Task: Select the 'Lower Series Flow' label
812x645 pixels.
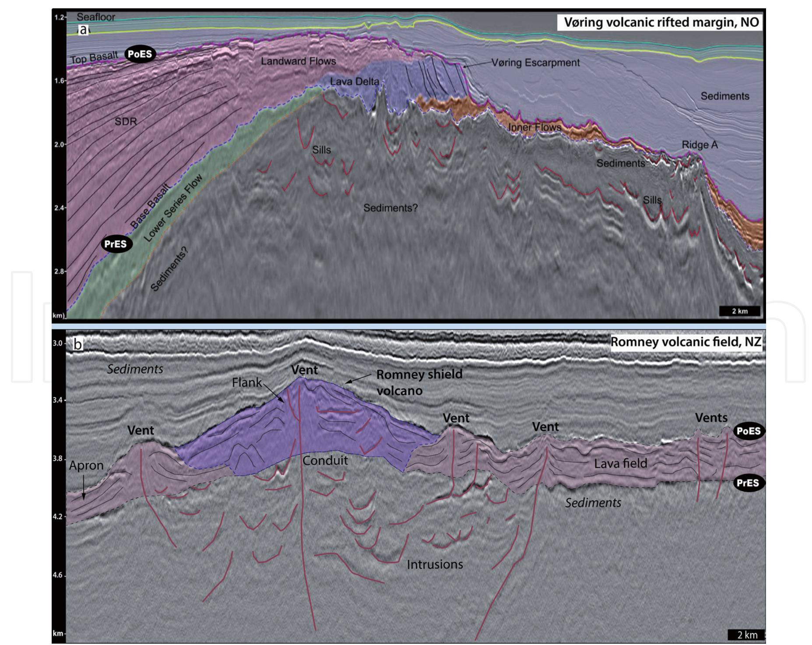Action: tap(173, 208)
